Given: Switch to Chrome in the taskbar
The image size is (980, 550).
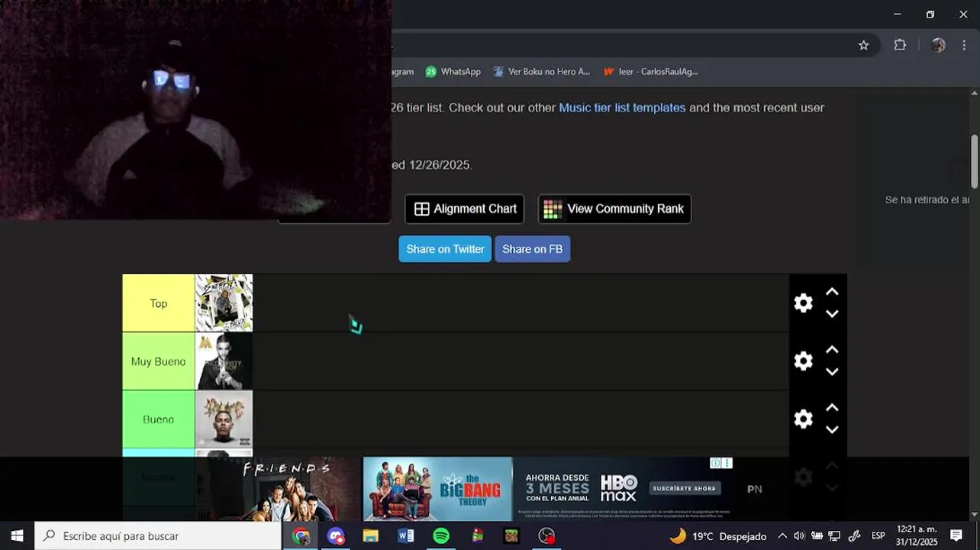Looking at the screenshot, I should [x=301, y=535].
